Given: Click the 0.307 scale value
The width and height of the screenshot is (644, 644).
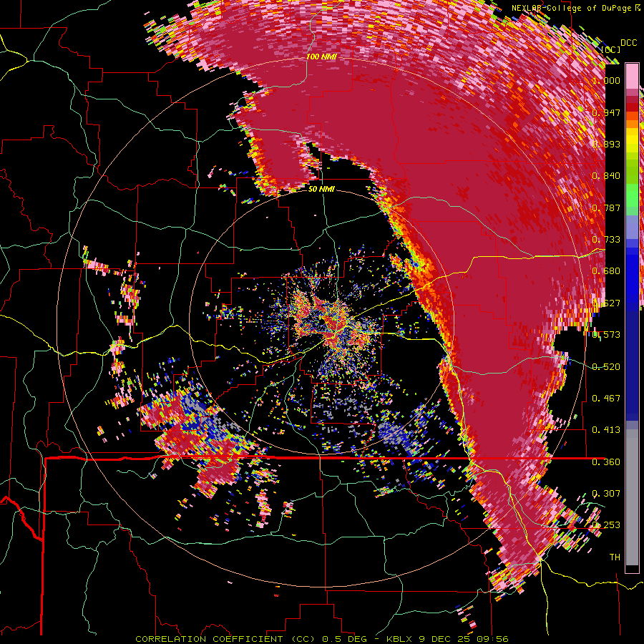Looking at the screenshot, I should (606, 494).
